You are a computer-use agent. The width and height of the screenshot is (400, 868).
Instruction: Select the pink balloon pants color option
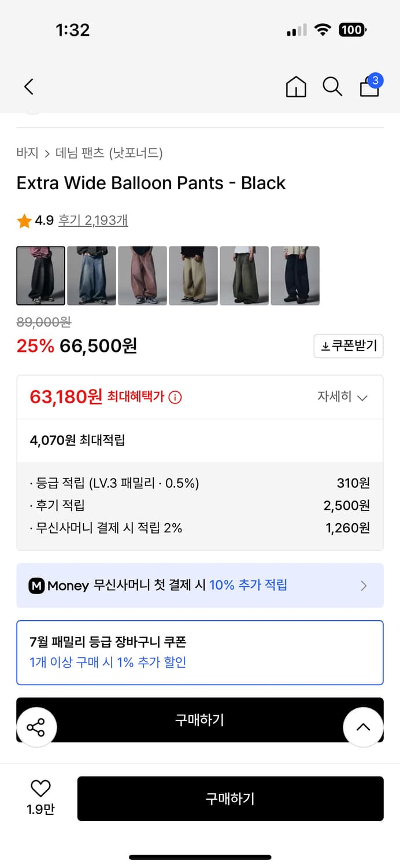pyautogui.click(x=142, y=275)
